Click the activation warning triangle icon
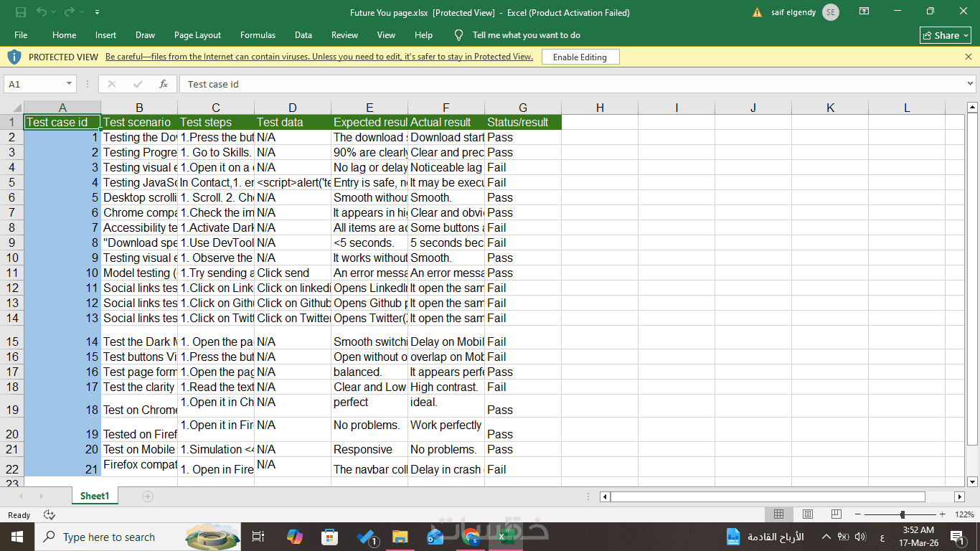This screenshot has height=551, width=980. click(x=757, y=12)
